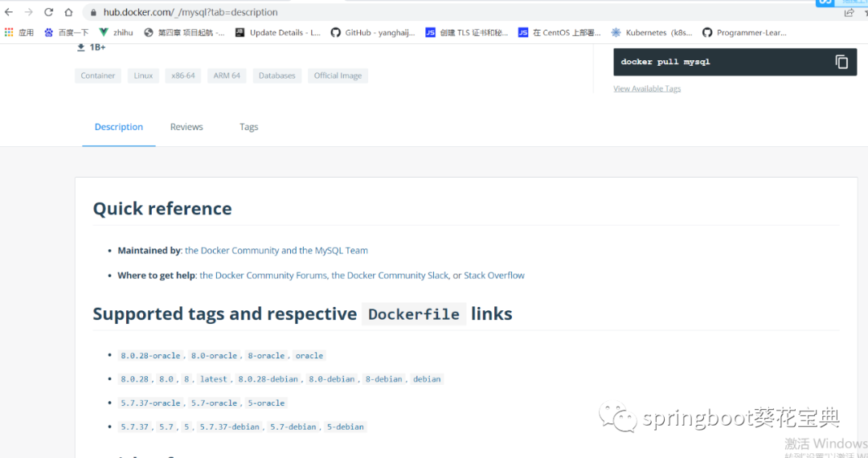Click the Linux category chip

click(x=143, y=76)
